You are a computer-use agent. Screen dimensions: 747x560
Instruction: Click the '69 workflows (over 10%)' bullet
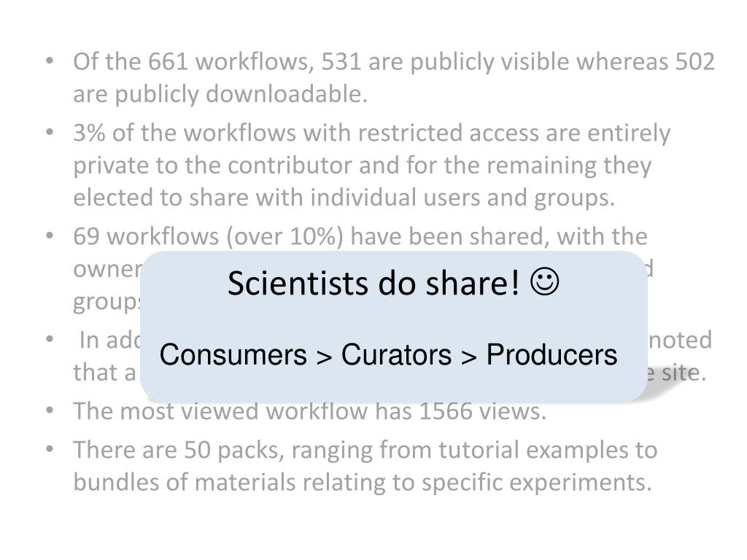click(x=360, y=236)
